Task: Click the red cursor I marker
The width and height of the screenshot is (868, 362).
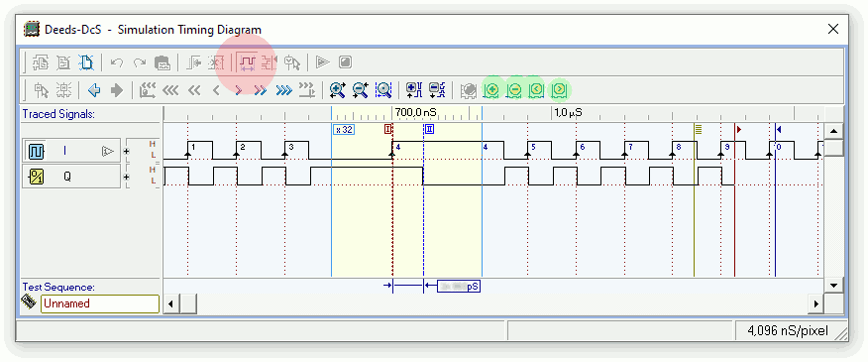Action: (x=388, y=129)
